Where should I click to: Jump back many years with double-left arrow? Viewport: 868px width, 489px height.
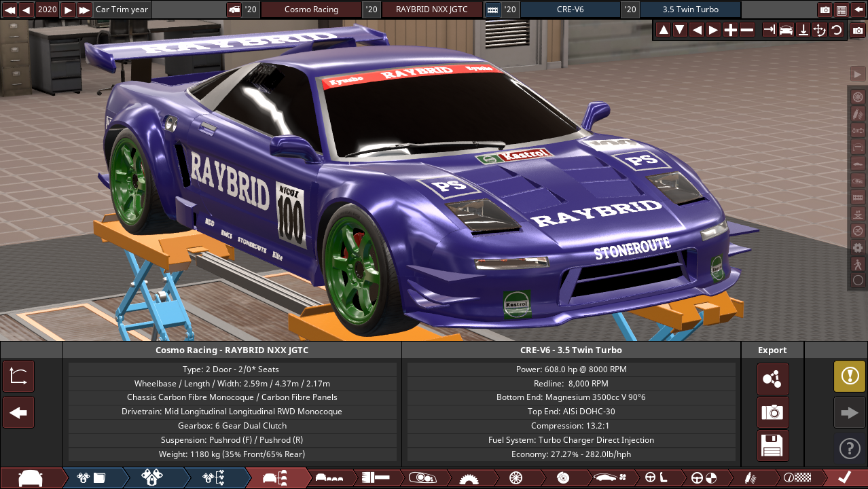10,10
